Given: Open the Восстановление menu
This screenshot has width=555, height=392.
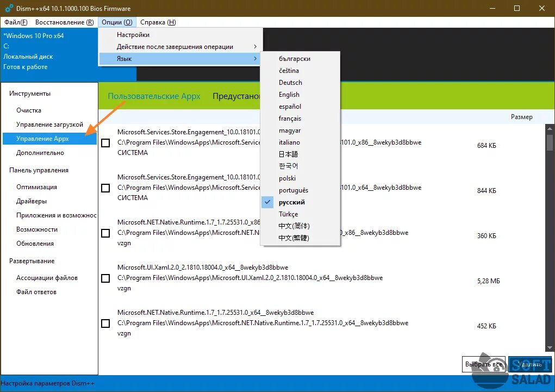Looking at the screenshot, I should [x=65, y=22].
